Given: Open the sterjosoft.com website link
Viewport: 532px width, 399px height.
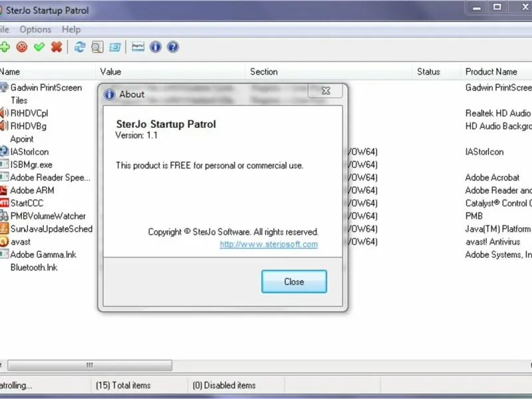Looking at the screenshot, I should click(x=269, y=244).
